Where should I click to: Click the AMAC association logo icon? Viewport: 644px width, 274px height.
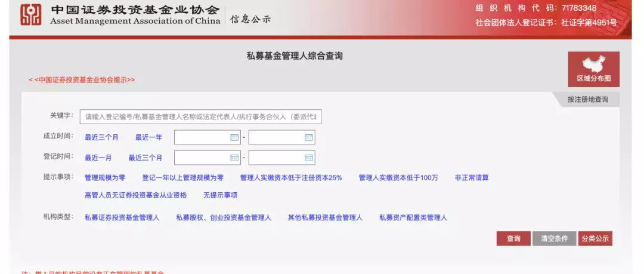pyautogui.click(x=31, y=14)
